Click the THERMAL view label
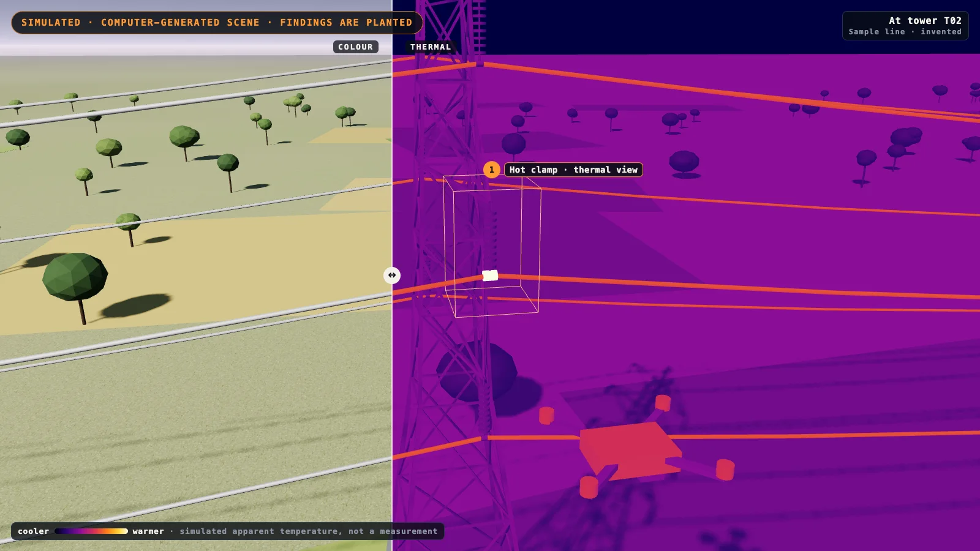The image size is (980, 551). [x=431, y=47]
